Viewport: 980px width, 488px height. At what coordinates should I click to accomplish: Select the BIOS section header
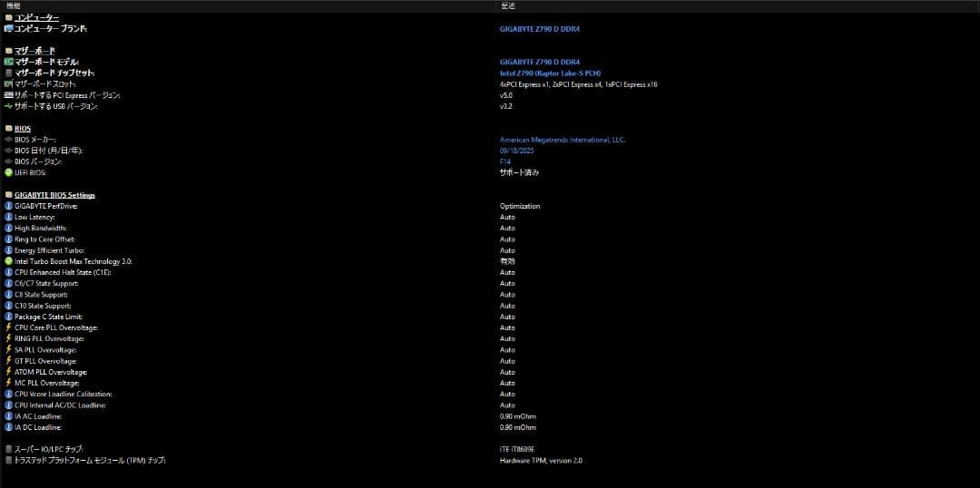pyautogui.click(x=22, y=129)
